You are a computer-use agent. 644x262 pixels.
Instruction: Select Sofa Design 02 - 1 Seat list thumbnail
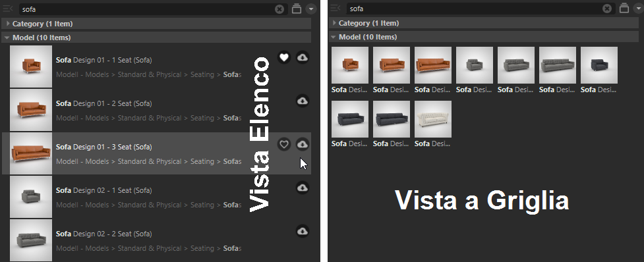[31, 197]
